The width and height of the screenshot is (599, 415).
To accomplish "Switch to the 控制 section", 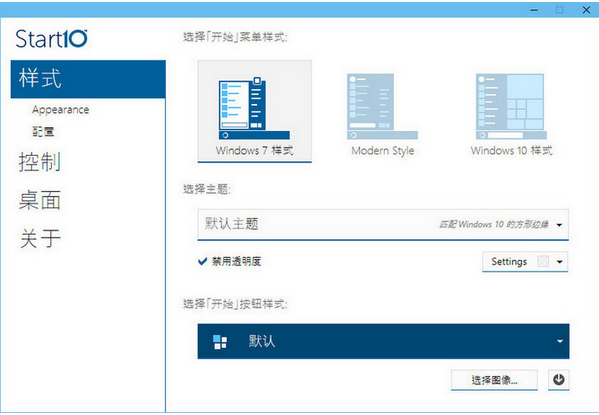I will click(x=40, y=162).
